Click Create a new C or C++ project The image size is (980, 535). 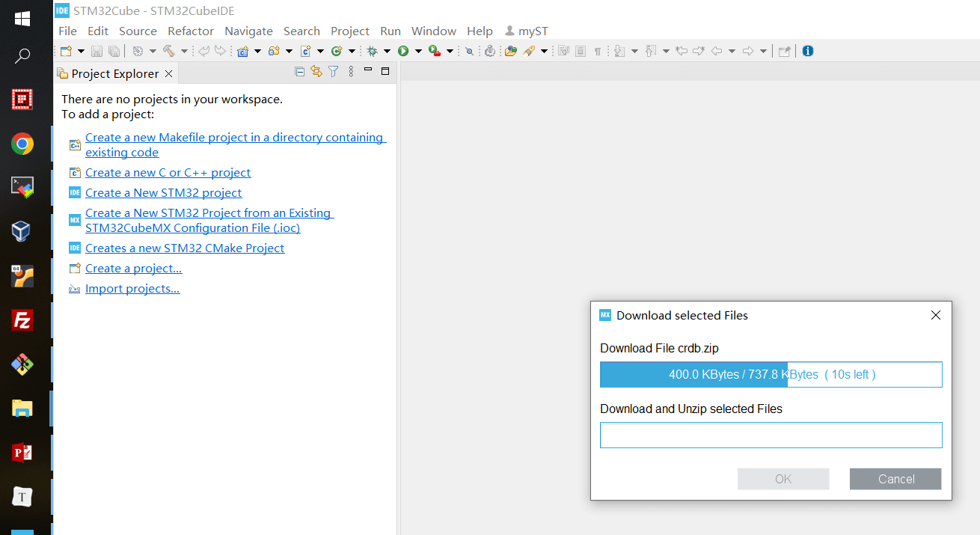click(x=168, y=172)
